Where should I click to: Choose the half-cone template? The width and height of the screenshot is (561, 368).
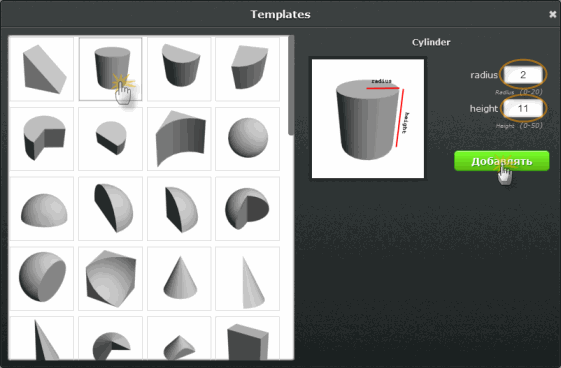pos(248,279)
